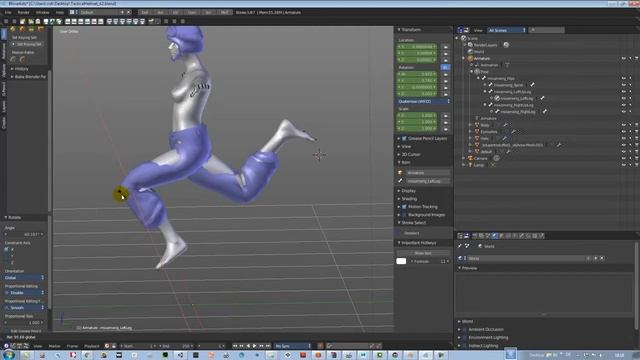
Task: Click the Rotate Angle value slider
Action: pyautogui.click(x=24, y=234)
